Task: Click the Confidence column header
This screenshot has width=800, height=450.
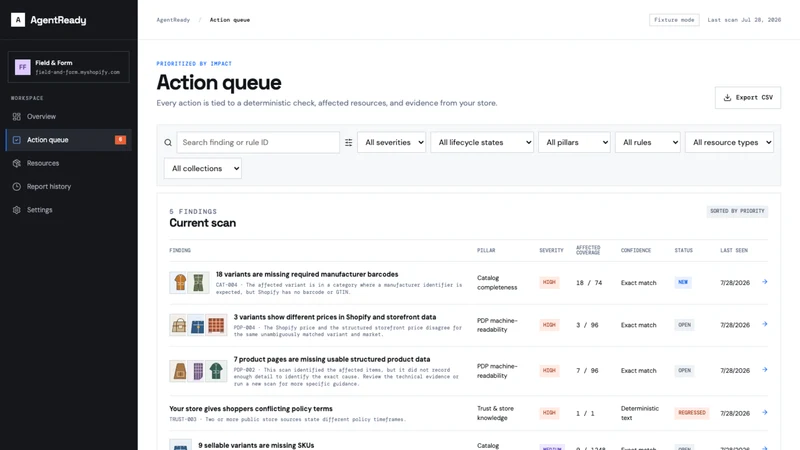Action: [x=636, y=251]
